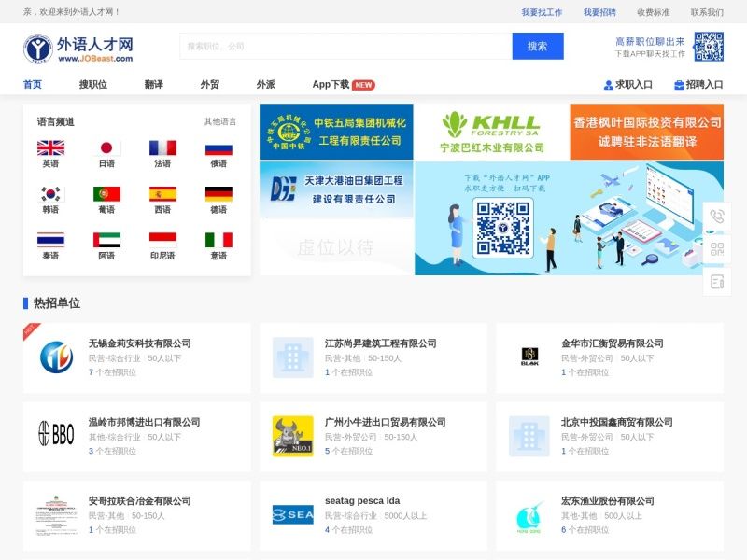Open 无锡金莉安科技有限公司 company name
This screenshot has height=560, width=747.
click(139, 343)
